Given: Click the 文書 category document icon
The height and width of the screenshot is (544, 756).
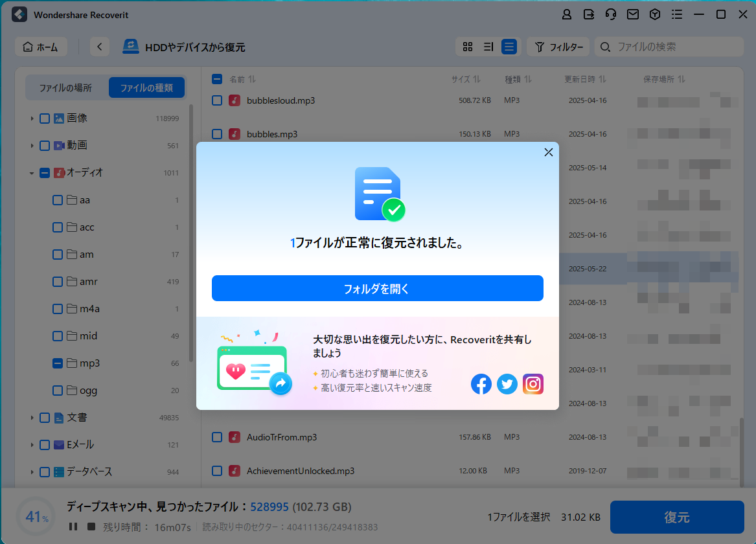Looking at the screenshot, I should 59,418.
